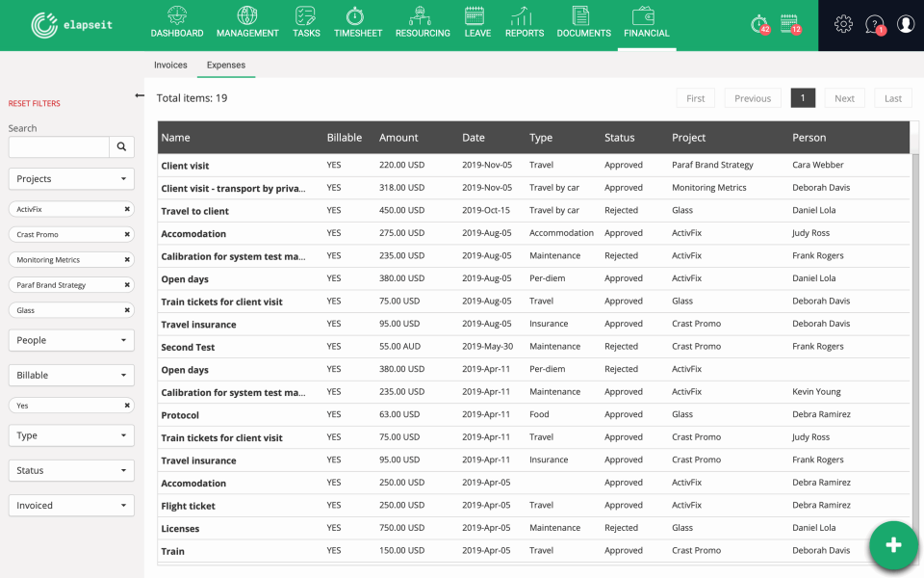Click 'Kevin Young' person cell

pos(816,392)
